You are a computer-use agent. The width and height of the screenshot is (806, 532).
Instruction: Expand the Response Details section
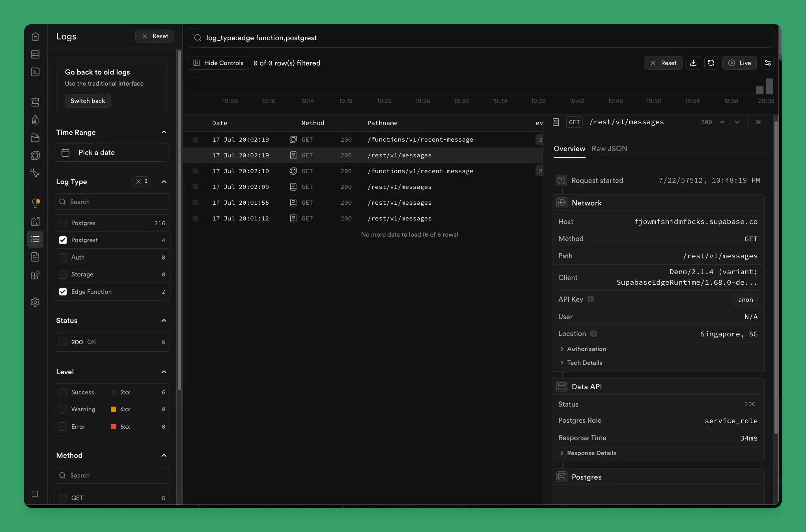coord(588,453)
